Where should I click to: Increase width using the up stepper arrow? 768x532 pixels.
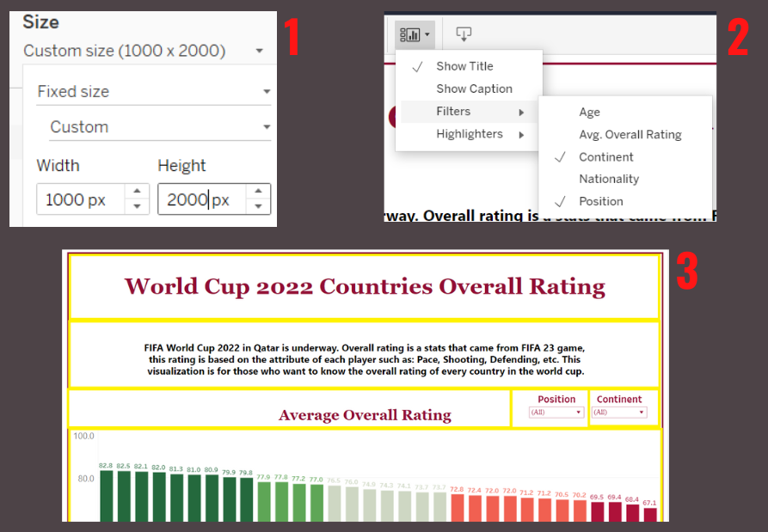coord(136,192)
